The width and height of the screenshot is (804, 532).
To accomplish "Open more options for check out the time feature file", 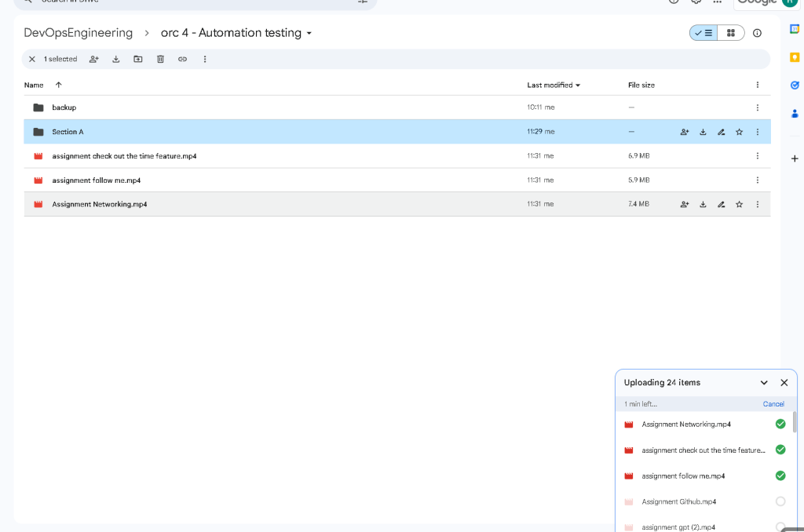I will 758,156.
